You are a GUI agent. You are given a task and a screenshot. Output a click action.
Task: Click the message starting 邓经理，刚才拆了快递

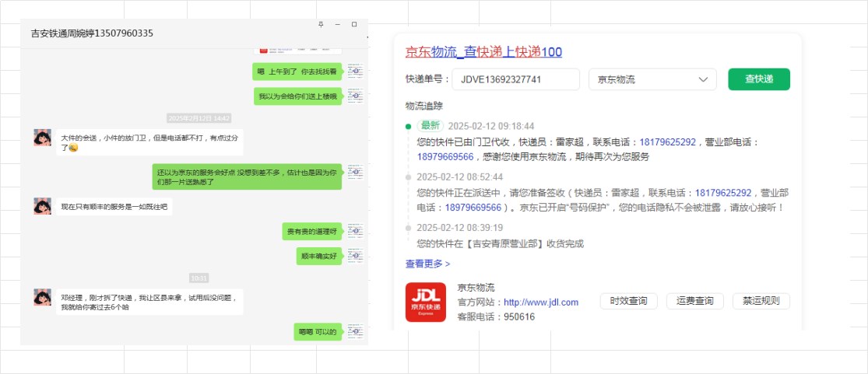(149, 302)
